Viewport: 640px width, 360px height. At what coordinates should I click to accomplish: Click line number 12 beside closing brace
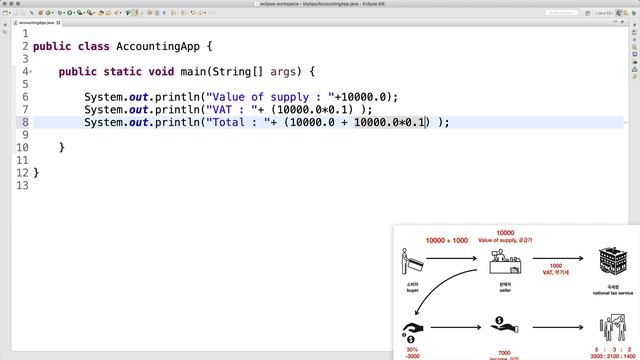(x=22, y=173)
